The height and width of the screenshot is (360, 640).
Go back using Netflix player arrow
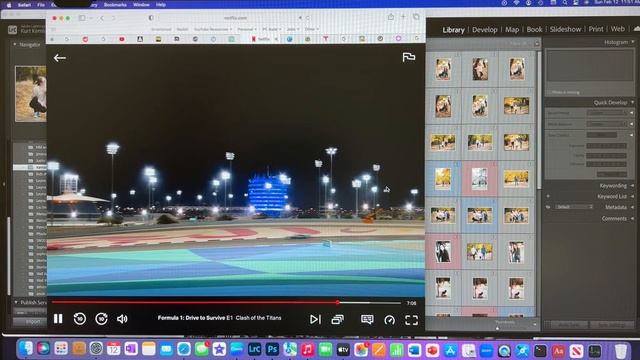click(60, 58)
